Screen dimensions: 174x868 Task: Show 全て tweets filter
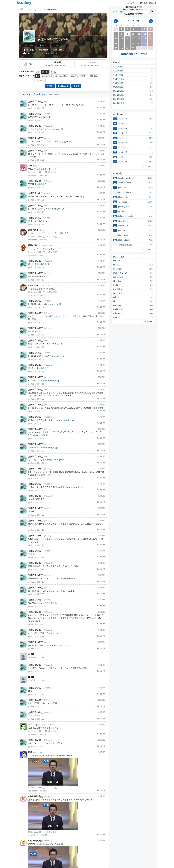click(38, 76)
